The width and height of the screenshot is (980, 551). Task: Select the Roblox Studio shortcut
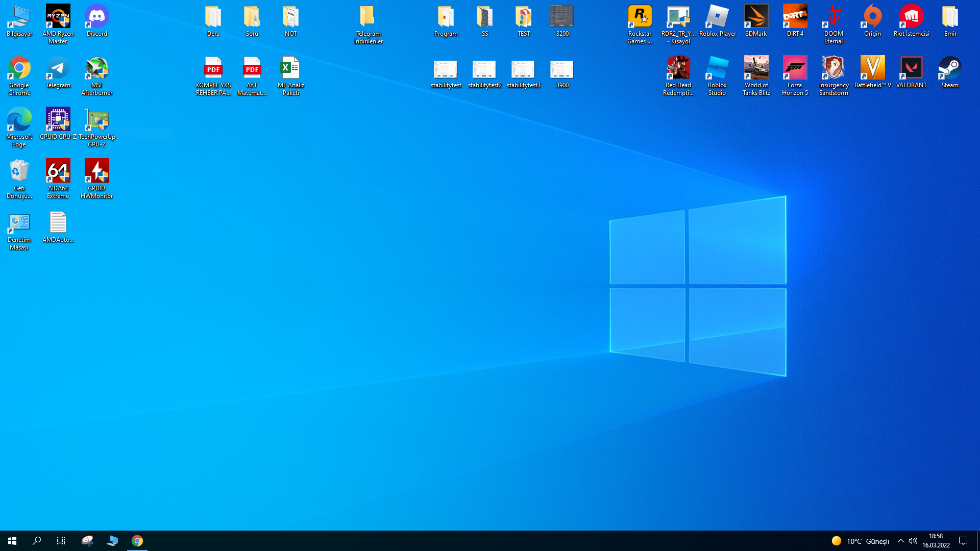(x=718, y=76)
